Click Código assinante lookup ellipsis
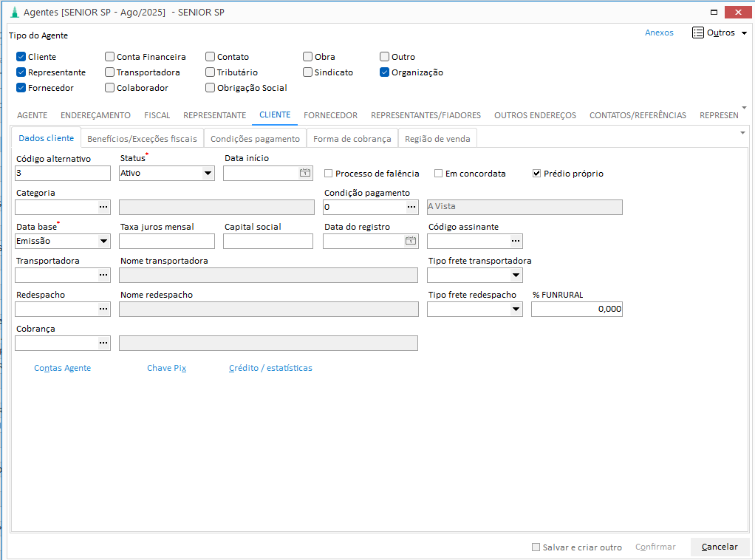This screenshot has width=755, height=560. click(516, 241)
